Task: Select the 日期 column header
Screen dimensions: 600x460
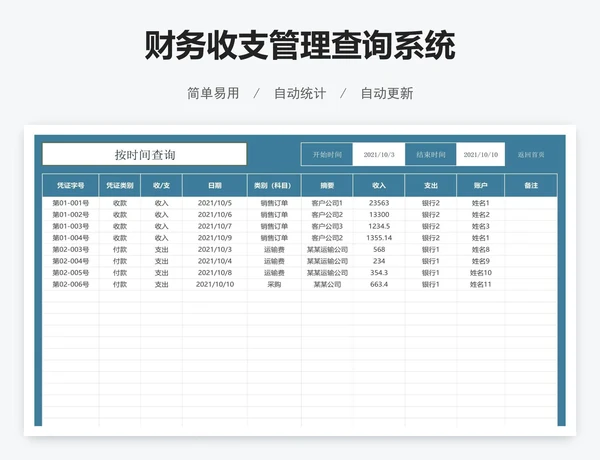Action: pos(215,186)
